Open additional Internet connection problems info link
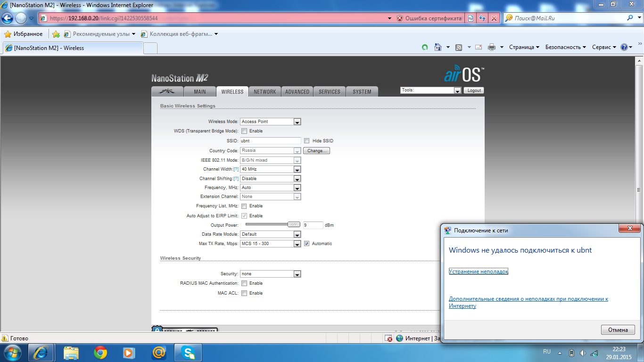The width and height of the screenshot is (644, 362). [x=528, y=303]
